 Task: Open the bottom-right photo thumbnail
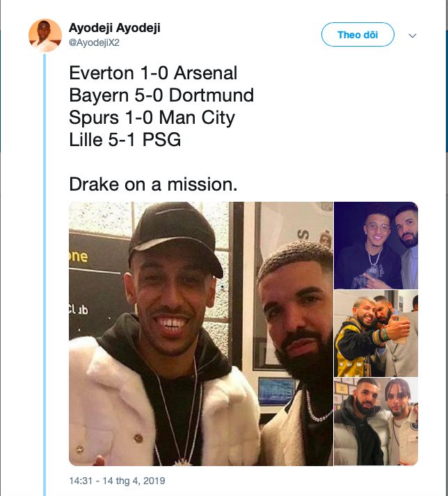click(x=376, y=422)
